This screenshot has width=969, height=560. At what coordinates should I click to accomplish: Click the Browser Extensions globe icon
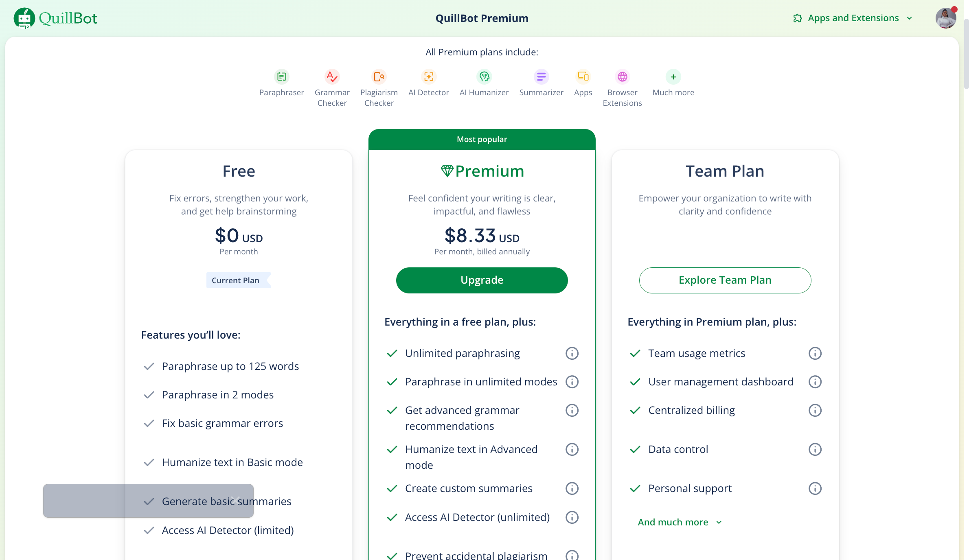pos(622,77)
